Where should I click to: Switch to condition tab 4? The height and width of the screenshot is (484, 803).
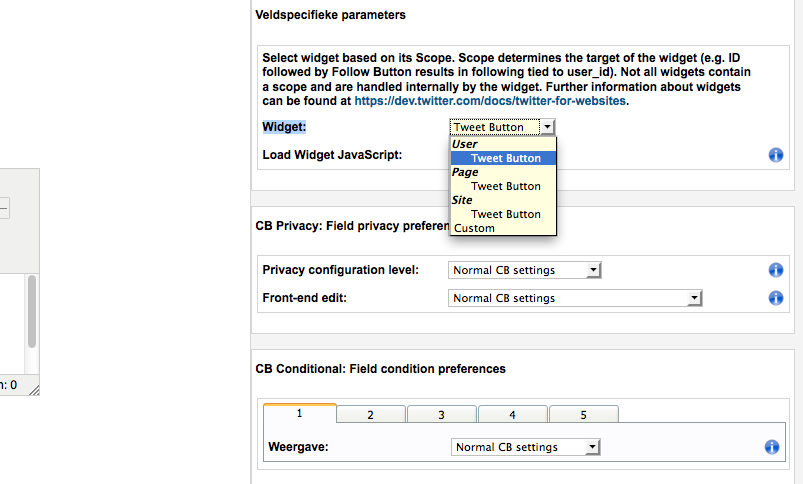(x=512, y=414)
